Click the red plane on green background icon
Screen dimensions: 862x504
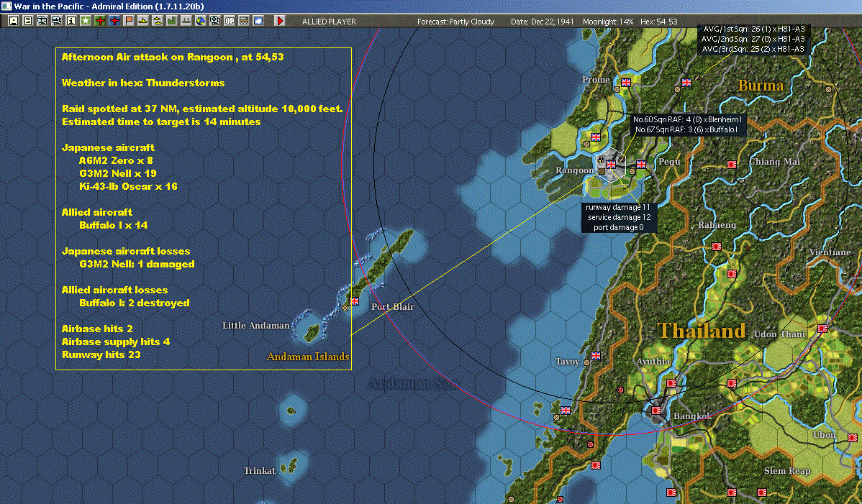coord(100,21)
